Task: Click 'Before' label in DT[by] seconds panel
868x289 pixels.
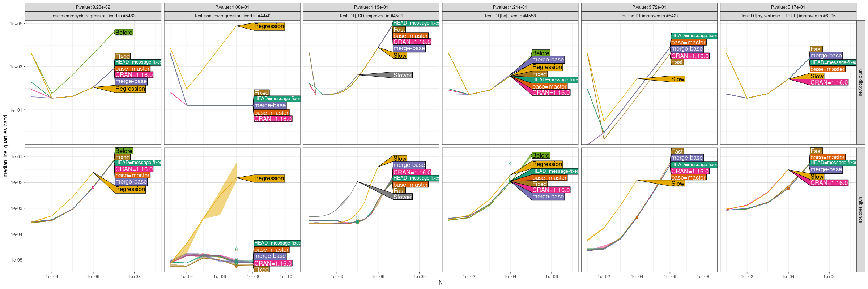Action: pyautogui.click(x=541, y=155)
